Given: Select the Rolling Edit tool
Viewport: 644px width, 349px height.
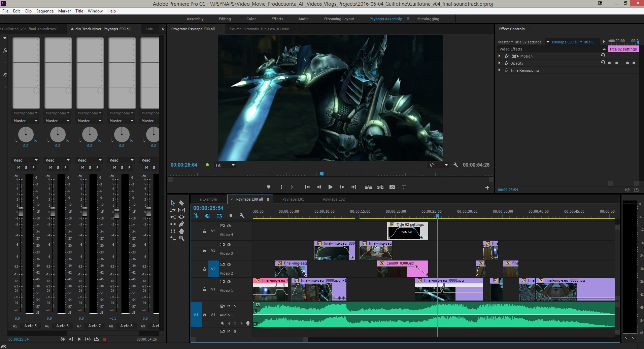Looking at the screenshot, I should [x=173, y=231].
